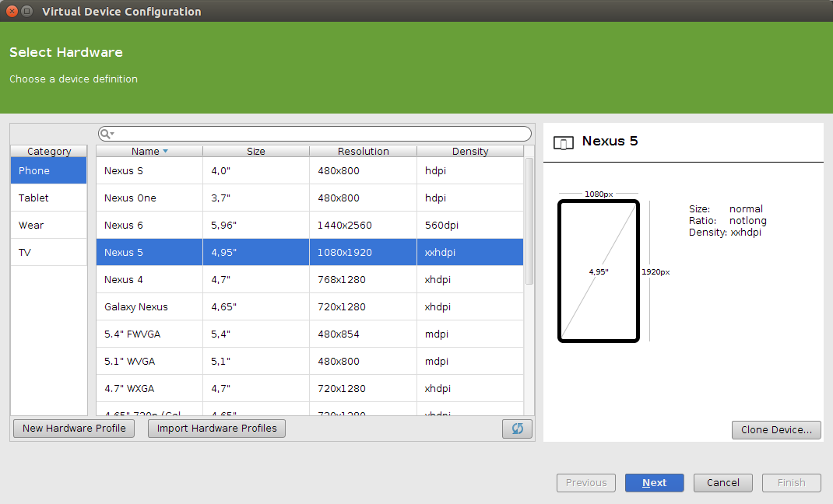
Task: Sort the table by the Size column header
Action: (256, 151)
